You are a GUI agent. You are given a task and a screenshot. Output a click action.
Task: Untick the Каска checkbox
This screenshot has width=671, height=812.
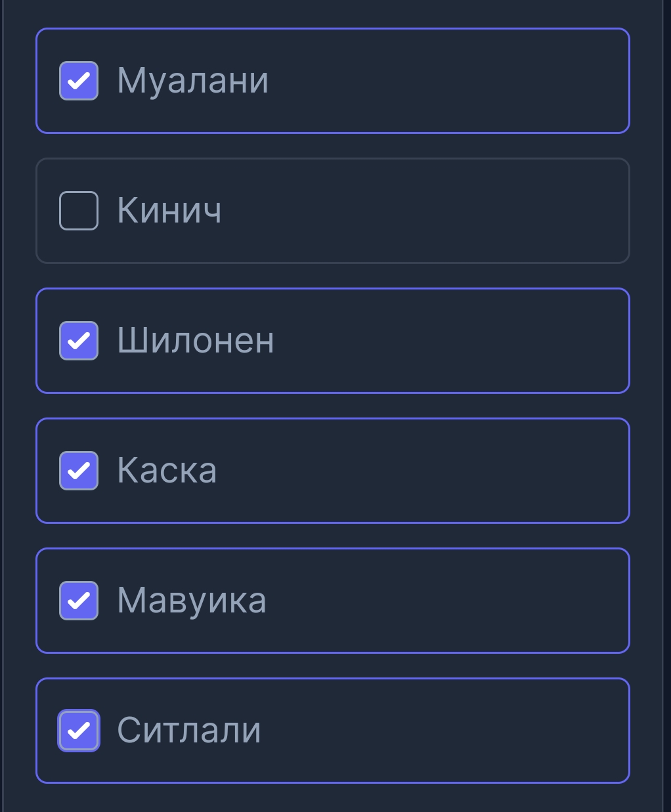point(79,471)
